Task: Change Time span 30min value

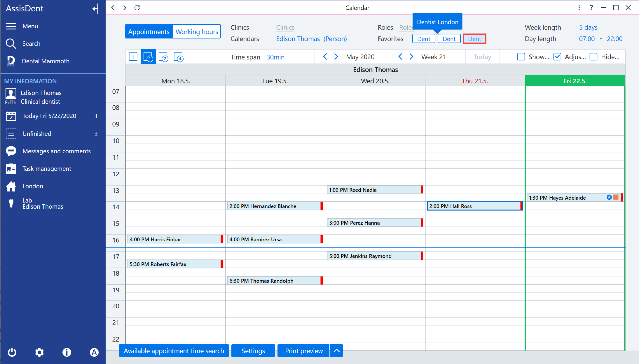Action: (x=275, y=57)
